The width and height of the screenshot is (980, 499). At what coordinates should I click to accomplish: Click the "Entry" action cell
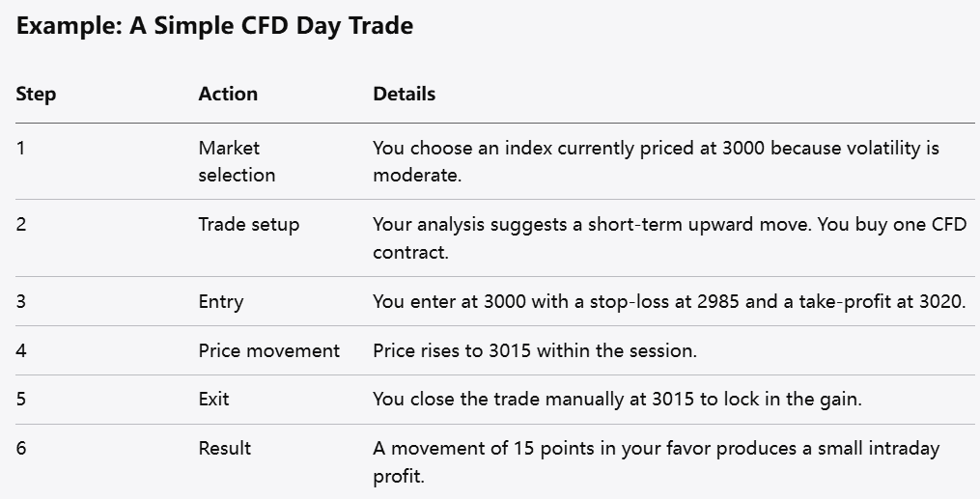click(220, 301)
